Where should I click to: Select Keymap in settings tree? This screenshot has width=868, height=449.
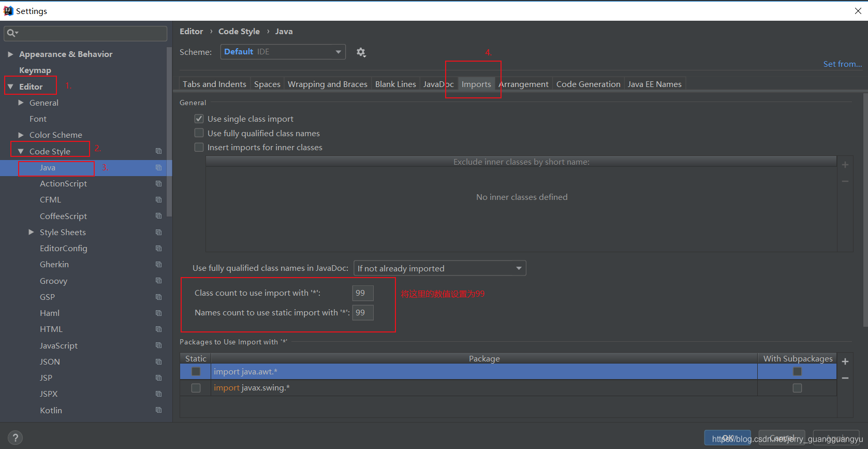(x=35, y=70)
